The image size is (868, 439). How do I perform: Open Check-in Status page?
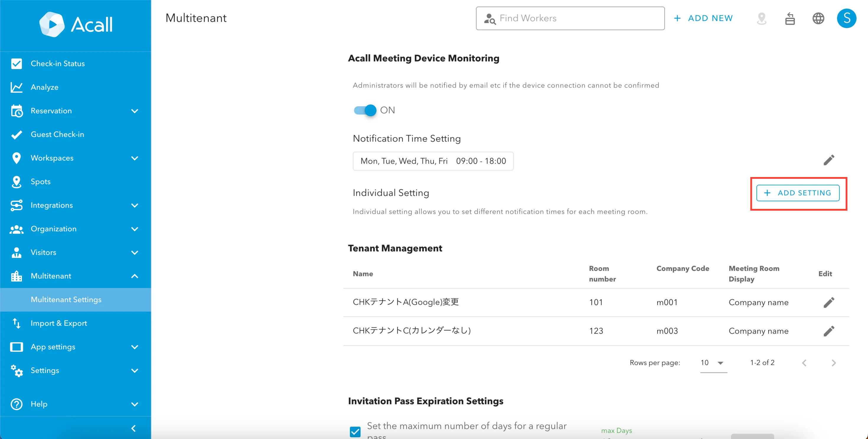pos(57,64)
